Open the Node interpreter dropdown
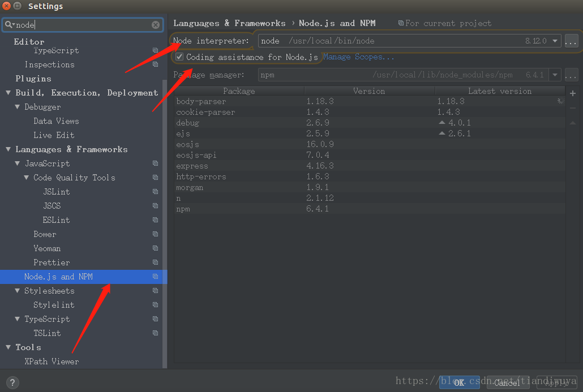 pyautogui.click(x=555, y=41)
